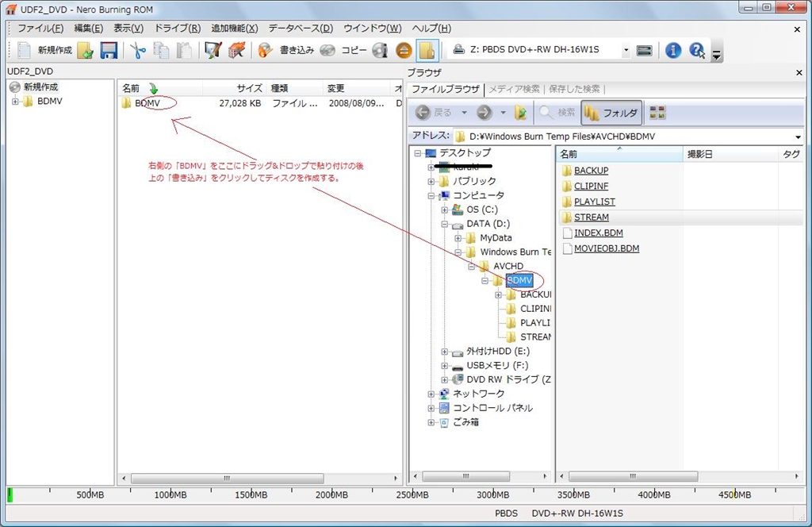Open the forward history dropdown arrow
This screenshot has height=527, width=812.
coord(503,113)
